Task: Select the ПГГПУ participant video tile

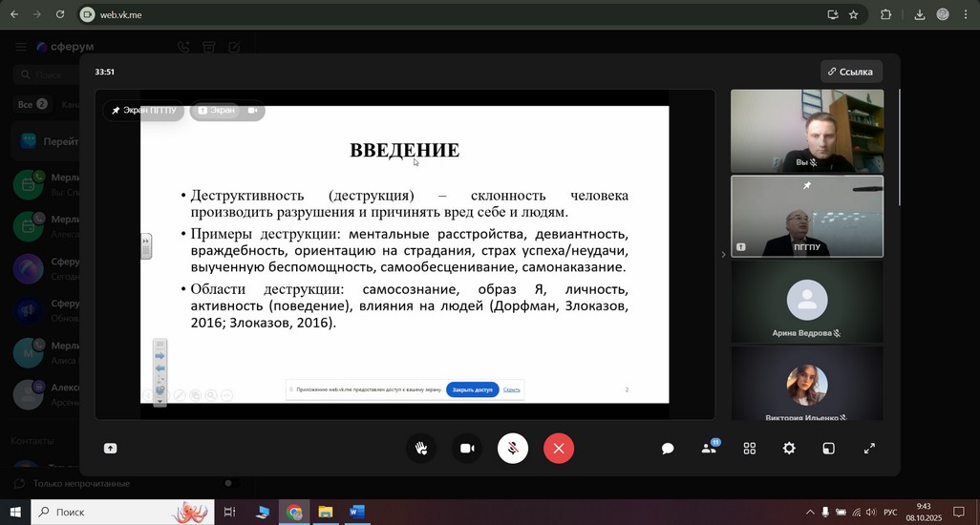Action: pos(806,216)
